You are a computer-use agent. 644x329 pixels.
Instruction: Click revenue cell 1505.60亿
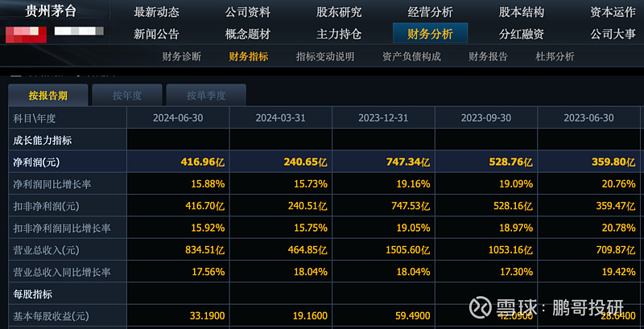[407, 250]
